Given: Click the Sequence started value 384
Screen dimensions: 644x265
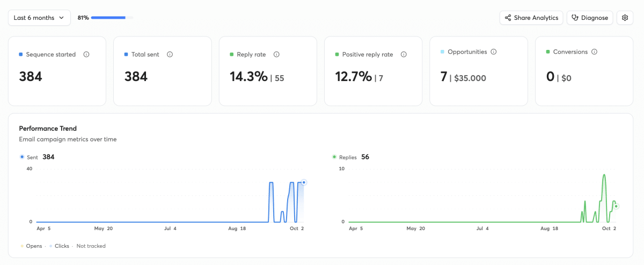Looking at the screenshot, I should pos(31,77).
